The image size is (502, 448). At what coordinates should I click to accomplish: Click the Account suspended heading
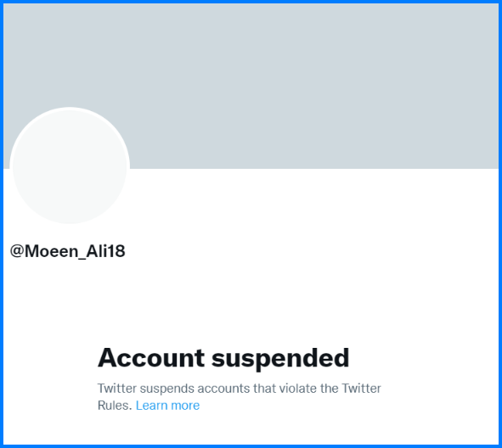coord(223,358)
